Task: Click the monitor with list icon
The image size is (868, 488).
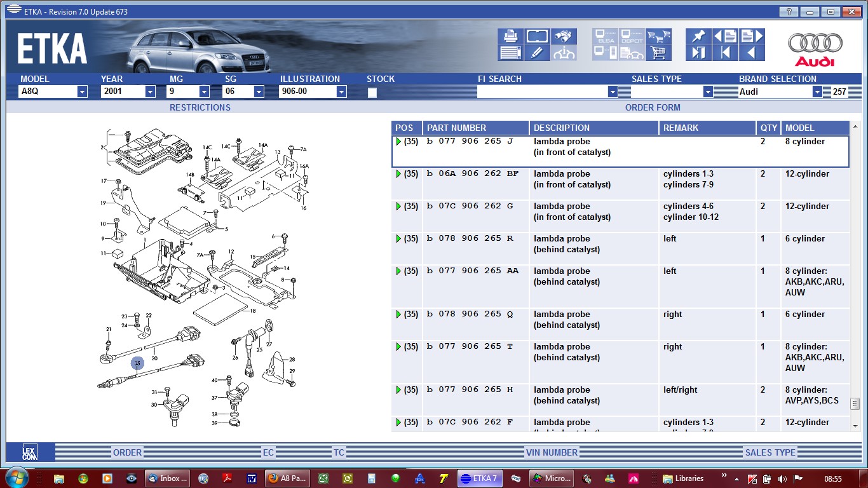Action: [x=605, y=53]
